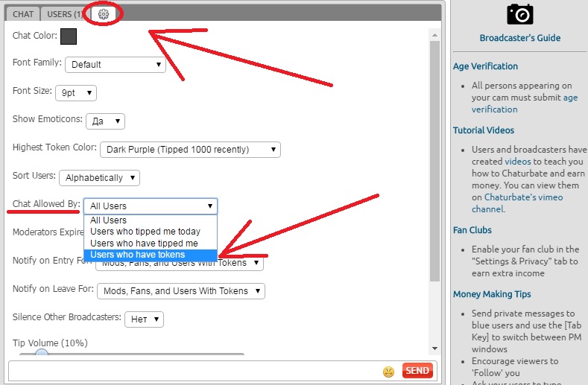Expand the Font Family dropdown
This screenshot has height=385, width=588.
pyautogui.click(x=116, y=65)
